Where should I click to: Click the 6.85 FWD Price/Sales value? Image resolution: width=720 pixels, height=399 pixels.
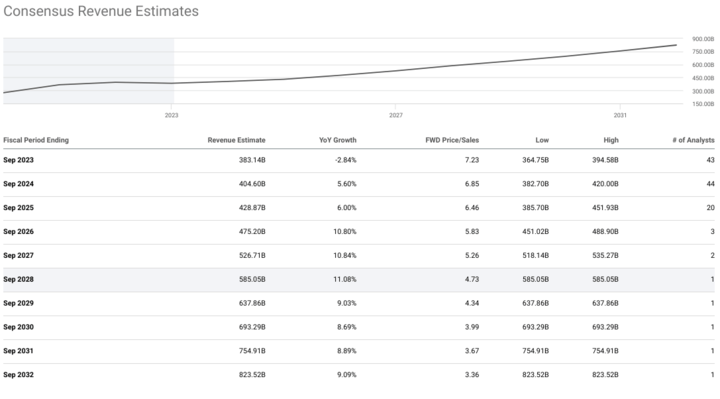click(472, 184)
